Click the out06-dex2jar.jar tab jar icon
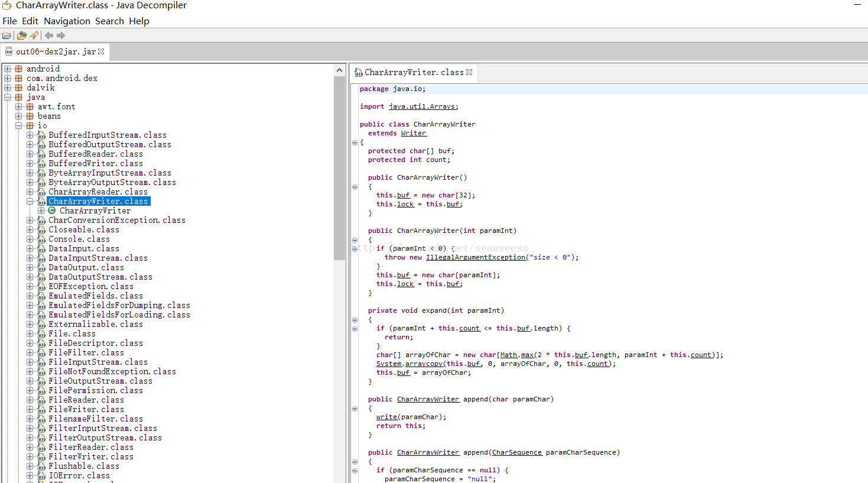Screen dimensions: 868x483 9,51
